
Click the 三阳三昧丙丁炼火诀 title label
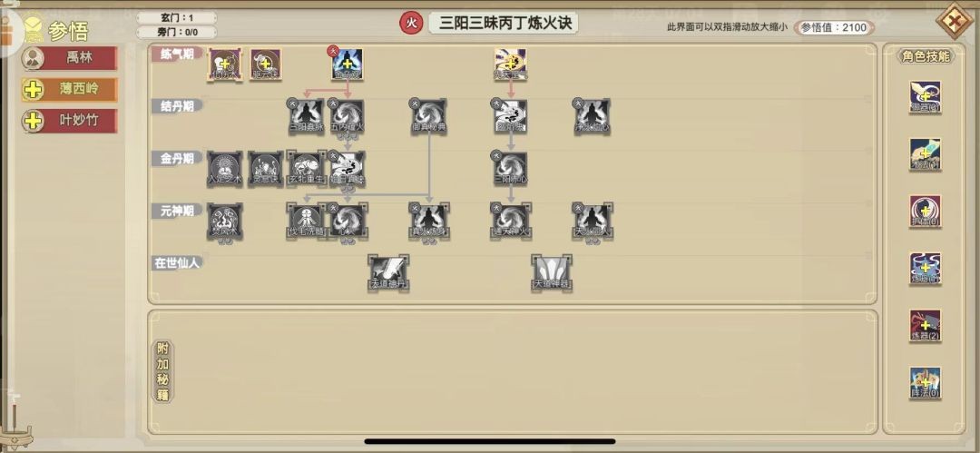click(x=504, y=24)
